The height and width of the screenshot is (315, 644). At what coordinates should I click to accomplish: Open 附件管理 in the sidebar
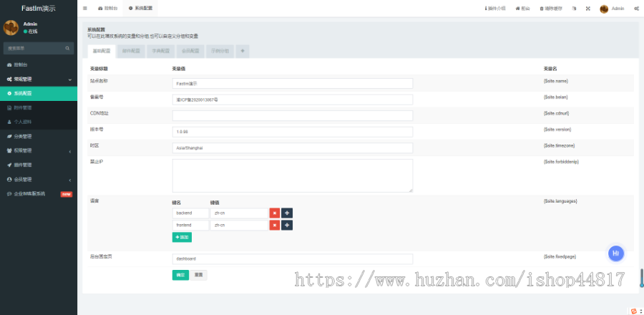[x=39, y=107]
